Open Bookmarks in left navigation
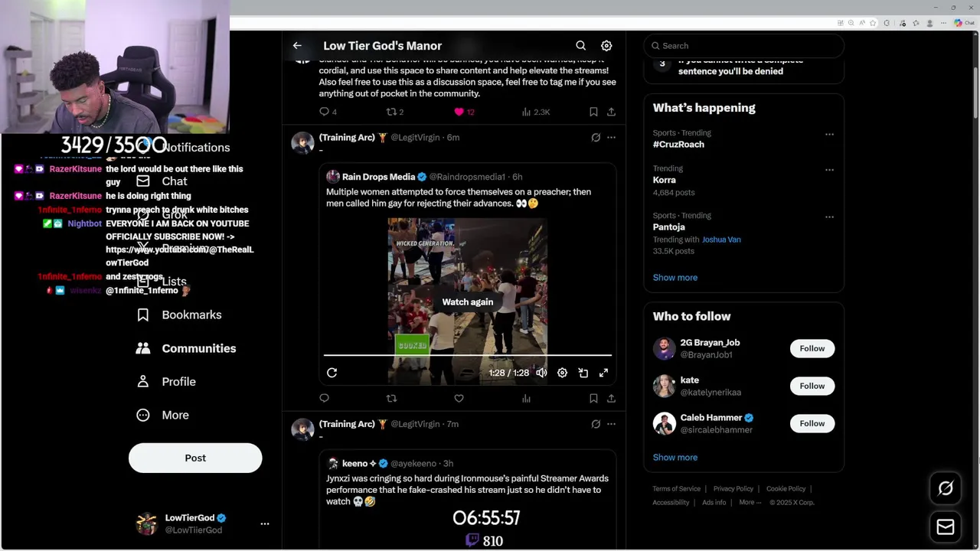 pos(179,315)
